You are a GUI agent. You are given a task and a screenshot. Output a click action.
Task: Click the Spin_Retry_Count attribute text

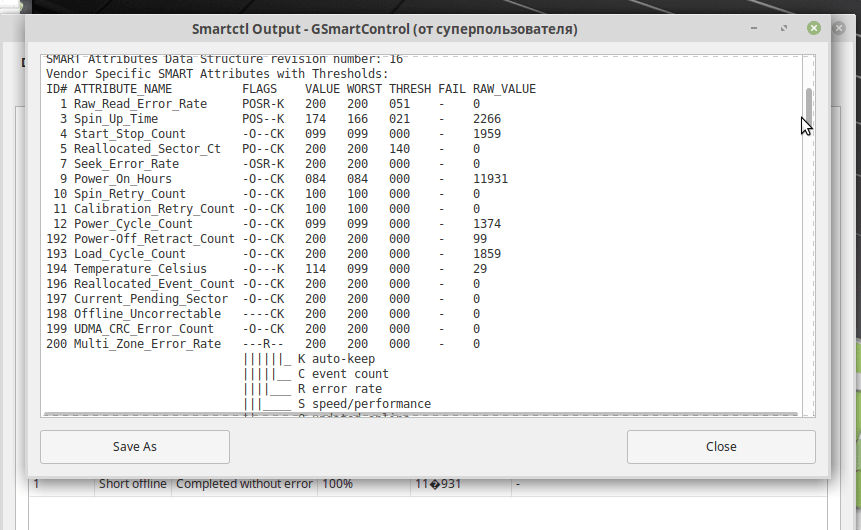coord(130,194)
